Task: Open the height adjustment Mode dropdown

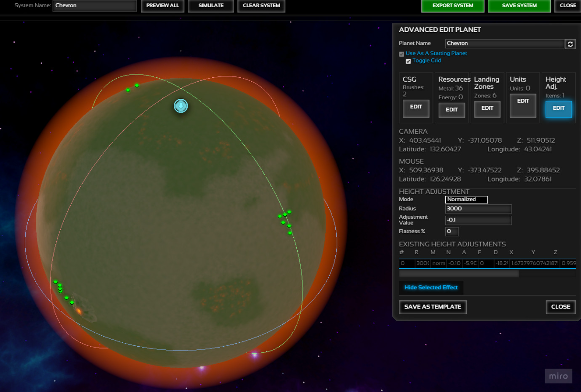Action: coord(467,200)
